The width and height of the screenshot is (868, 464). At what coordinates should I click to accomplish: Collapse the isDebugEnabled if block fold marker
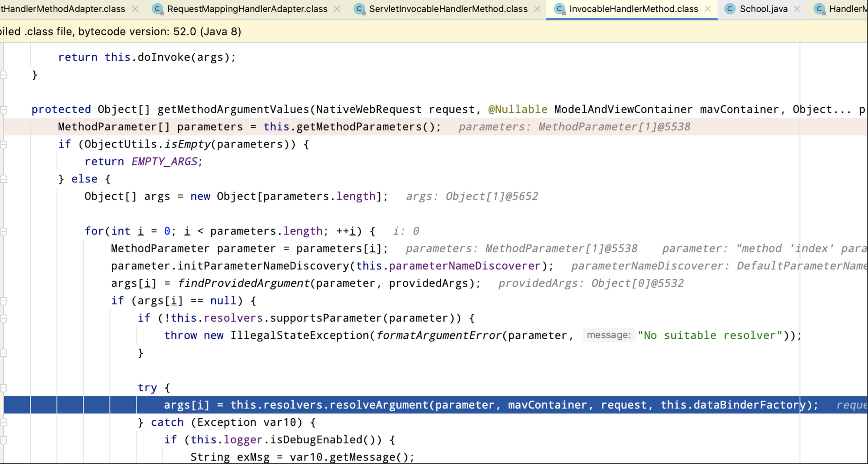4,440
